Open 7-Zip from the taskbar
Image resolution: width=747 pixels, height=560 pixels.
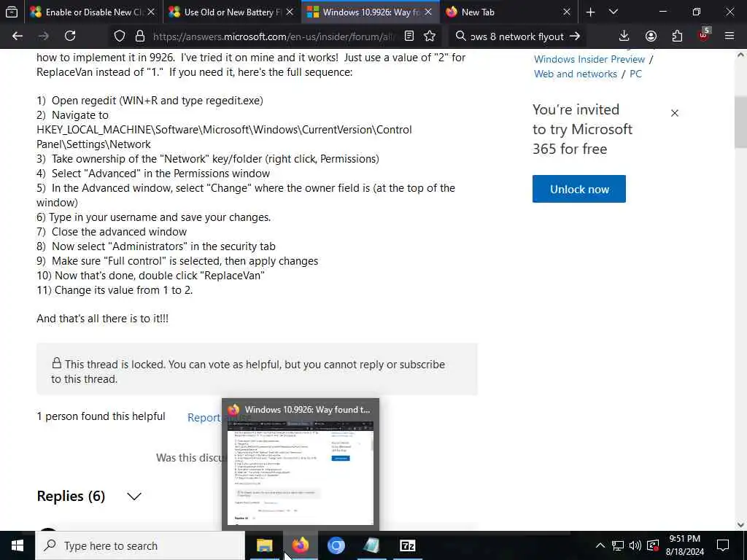point(407,545)
